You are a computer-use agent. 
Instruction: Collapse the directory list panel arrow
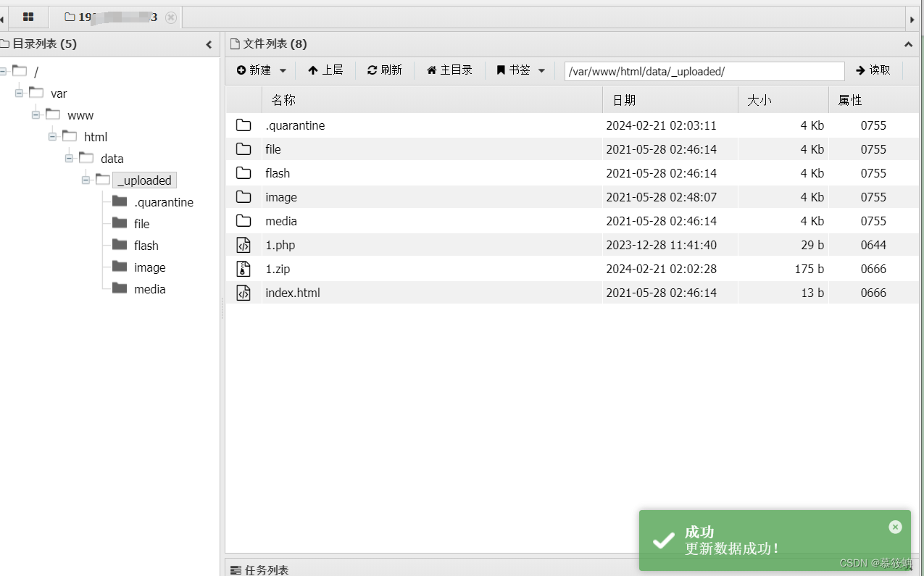tap(209, 44)
